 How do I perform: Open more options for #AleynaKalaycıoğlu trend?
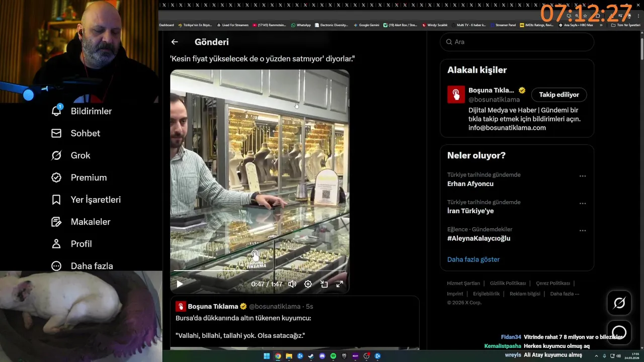(583, 230)
